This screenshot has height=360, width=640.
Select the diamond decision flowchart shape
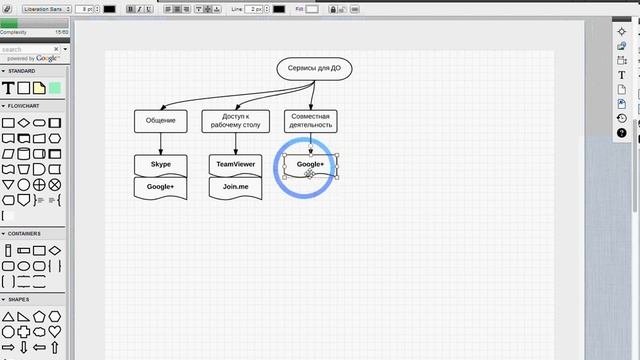(24, 122)
